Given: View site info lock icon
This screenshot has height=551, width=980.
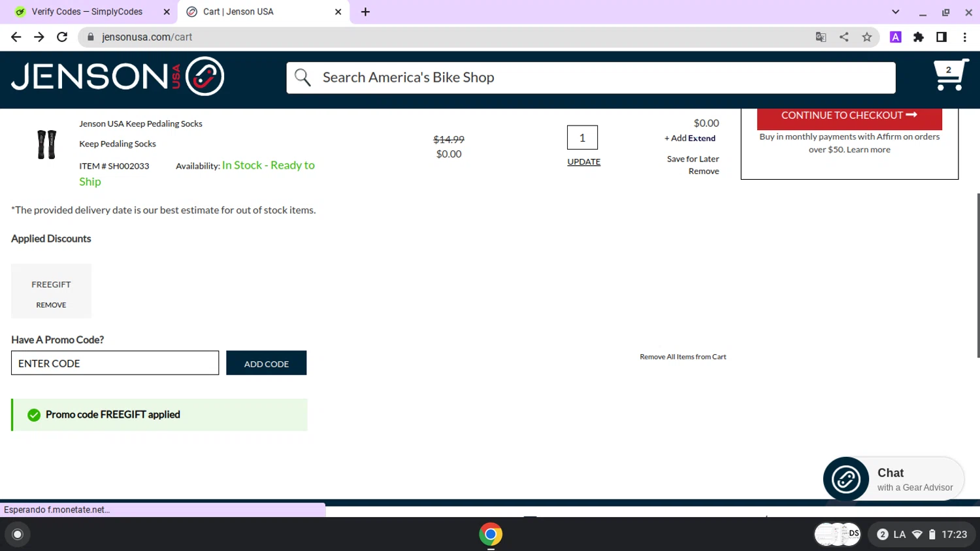Looking at the screenshot, I should tap(90, 37).
